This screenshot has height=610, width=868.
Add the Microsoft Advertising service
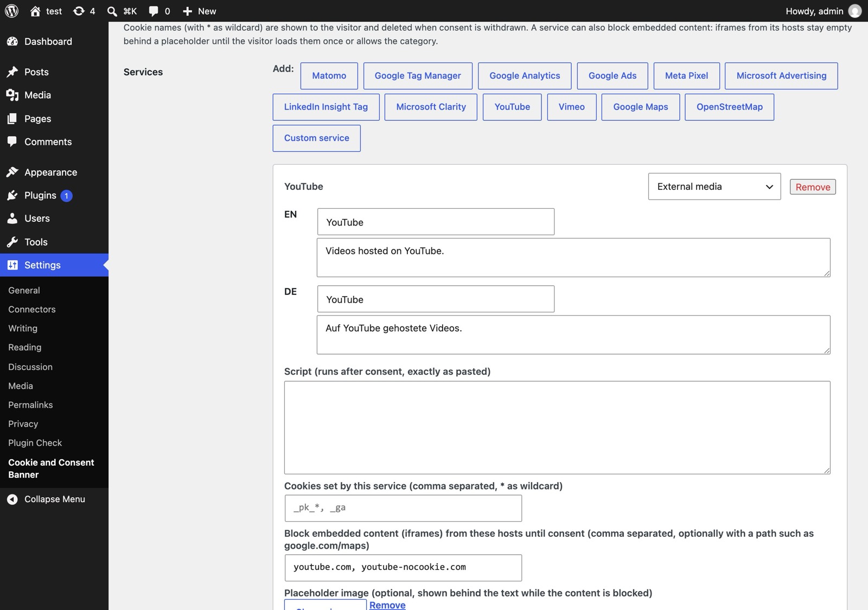(781, 76)
